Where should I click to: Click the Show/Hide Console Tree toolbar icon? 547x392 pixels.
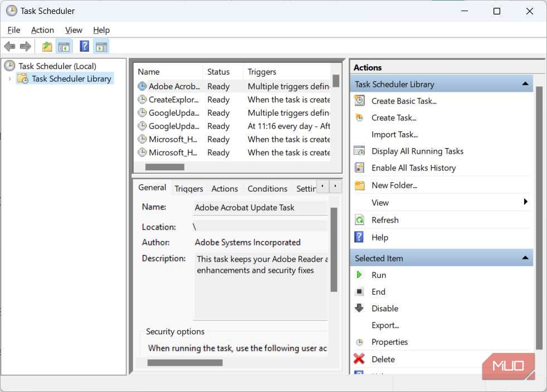click(64, 46)
